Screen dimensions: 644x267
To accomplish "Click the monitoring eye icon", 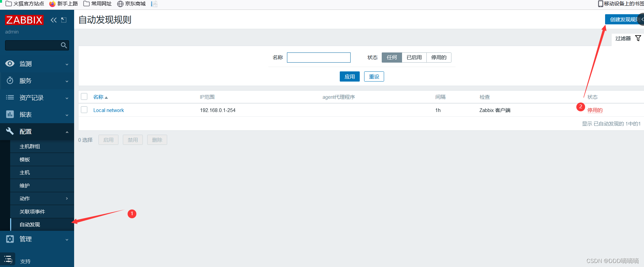I will (10, 63).
